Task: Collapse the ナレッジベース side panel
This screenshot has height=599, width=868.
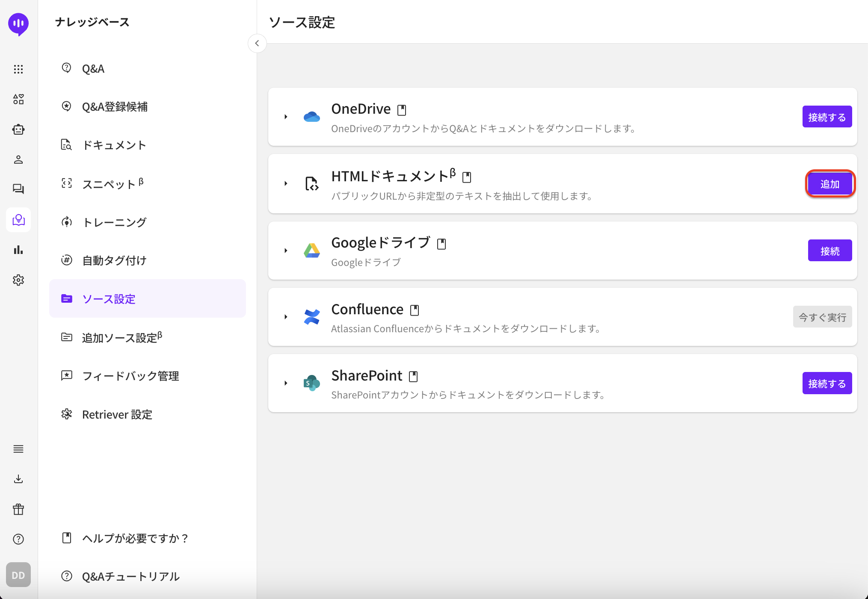Action: (x=257, y=43)
